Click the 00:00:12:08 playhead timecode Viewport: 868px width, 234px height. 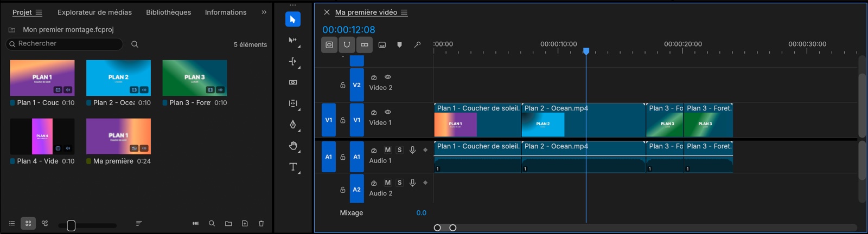click(349, 30)
